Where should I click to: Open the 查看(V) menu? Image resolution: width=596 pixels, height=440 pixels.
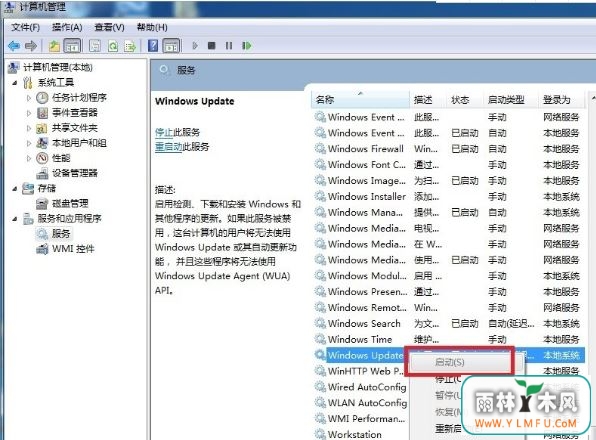[x=109, y=27]
